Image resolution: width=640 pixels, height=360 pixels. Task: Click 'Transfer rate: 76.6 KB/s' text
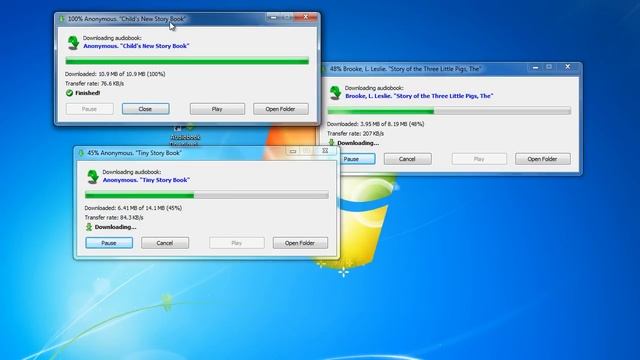click(x=94, y=83)
